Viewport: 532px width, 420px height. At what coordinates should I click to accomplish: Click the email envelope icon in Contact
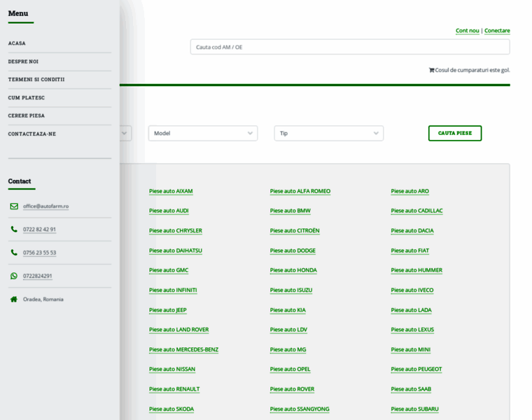14,206
